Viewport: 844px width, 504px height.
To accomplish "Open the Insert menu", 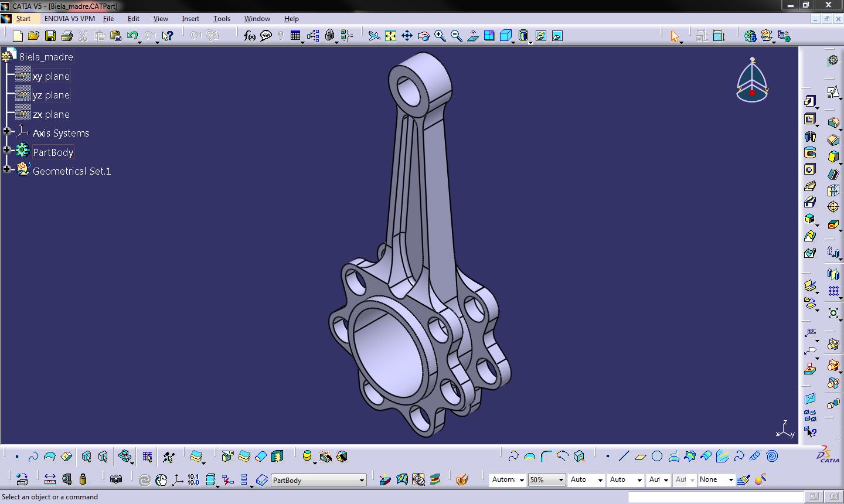I will coord(190,19).
